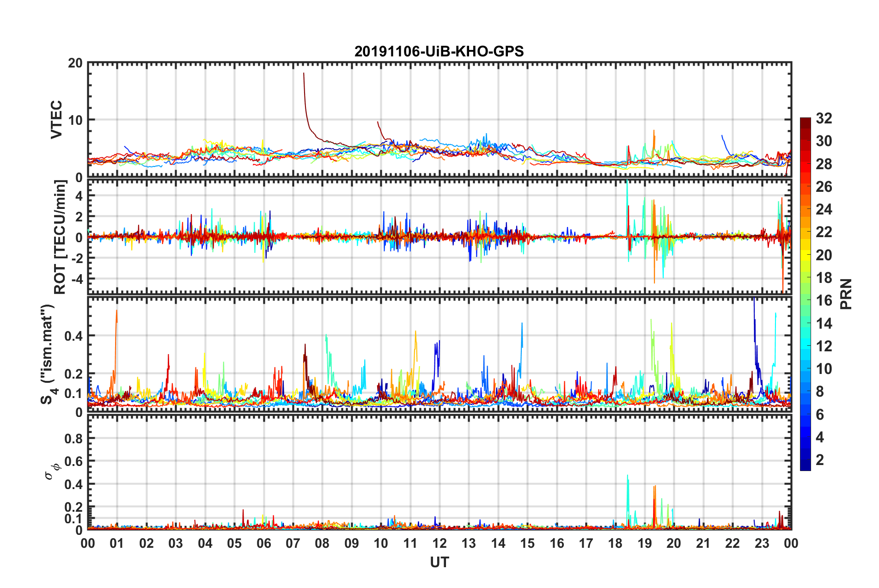The width and height of the screenshot is (879, 588).
Task: Click x-axis hour label 03
Action: [x=176, y=543]
